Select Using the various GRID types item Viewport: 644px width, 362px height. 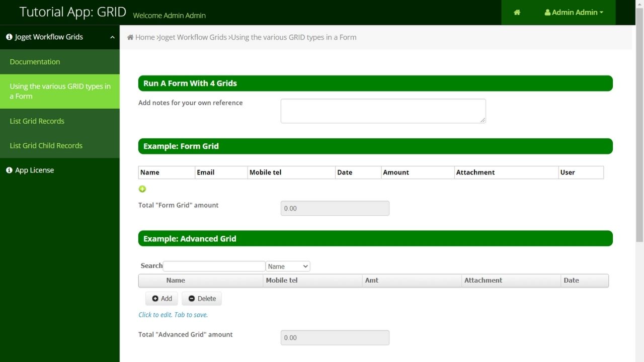click(x=60, y=91)
